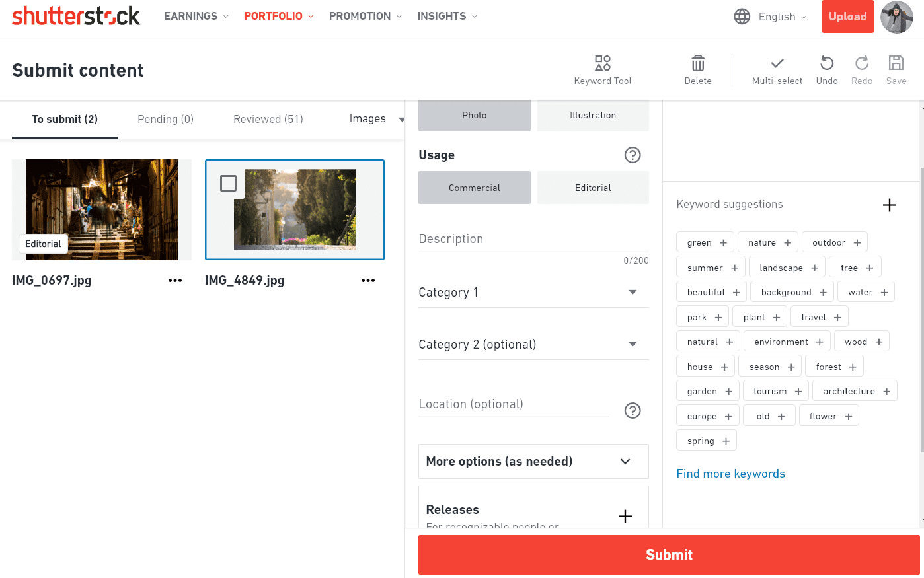Expand the Earnings menu

click(196, 16)
